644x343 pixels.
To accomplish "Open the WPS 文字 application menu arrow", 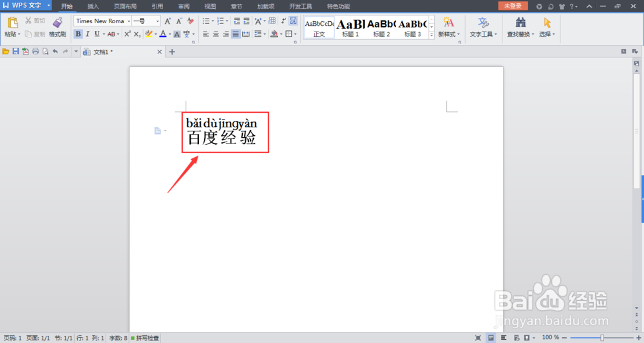I will point(48,6).
